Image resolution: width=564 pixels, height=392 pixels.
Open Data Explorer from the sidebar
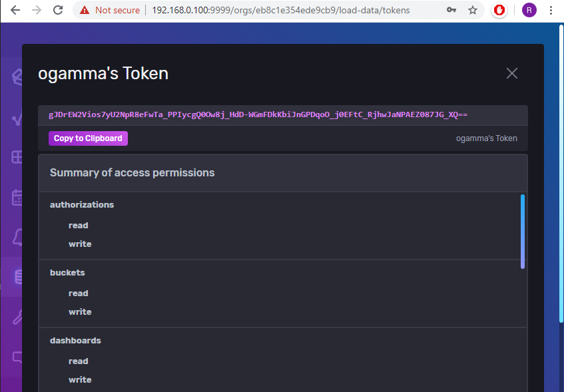click(16, 120)
